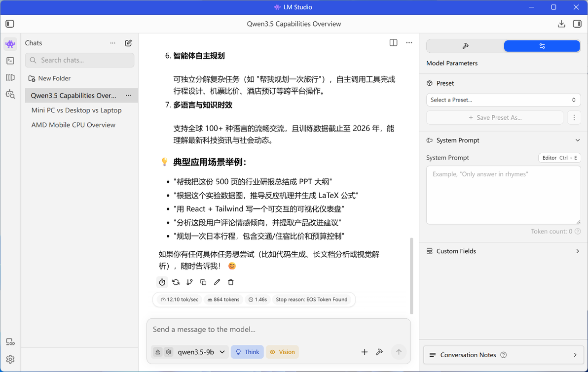The width and height of the screenshot is (588, 372).
Task: Open the downloads icon in the top bar
Action: coord(561,24)
